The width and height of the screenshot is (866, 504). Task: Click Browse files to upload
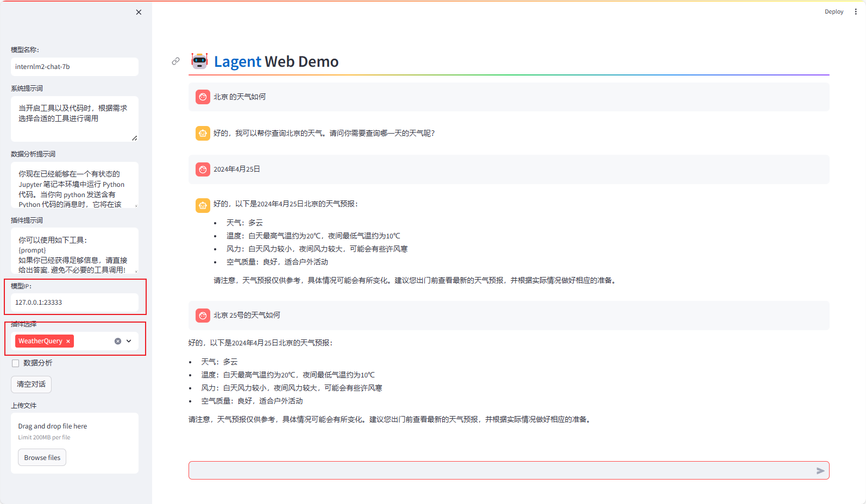coord(42,457)
